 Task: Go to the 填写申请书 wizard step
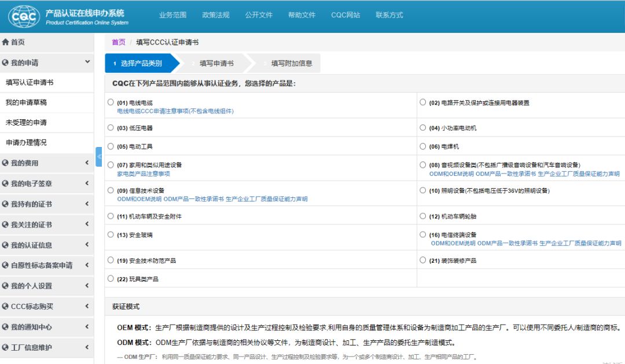[x=216, y=64]
